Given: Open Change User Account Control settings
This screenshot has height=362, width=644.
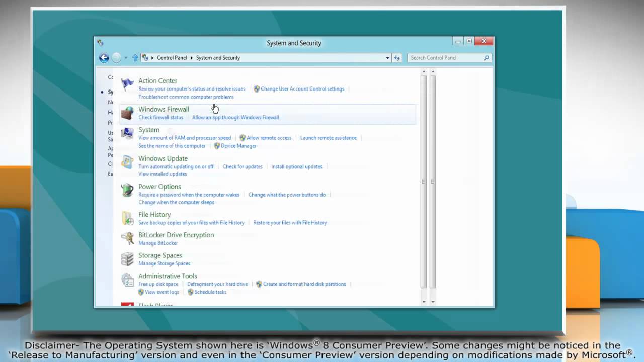Looking at the screenshot, I should pos(302,89).
